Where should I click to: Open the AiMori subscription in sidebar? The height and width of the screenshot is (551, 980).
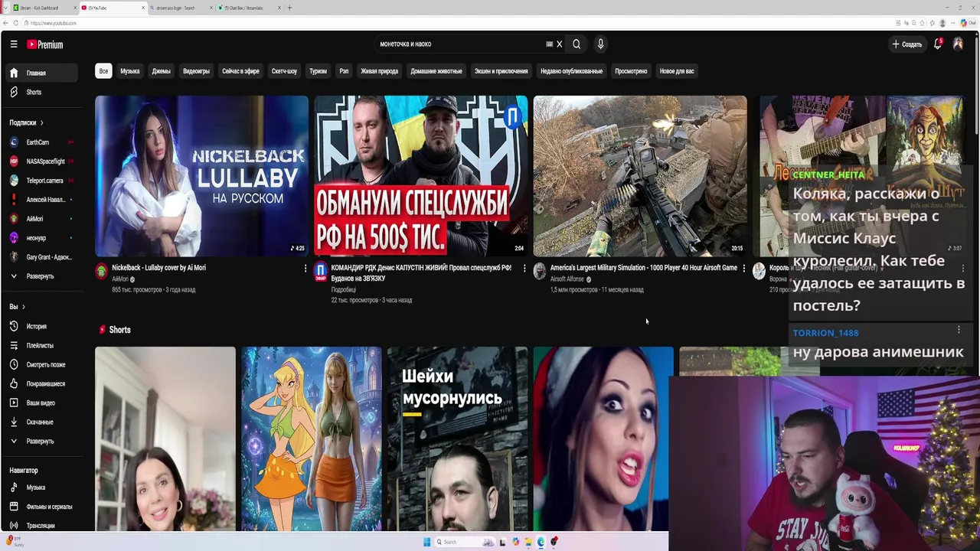43,219
